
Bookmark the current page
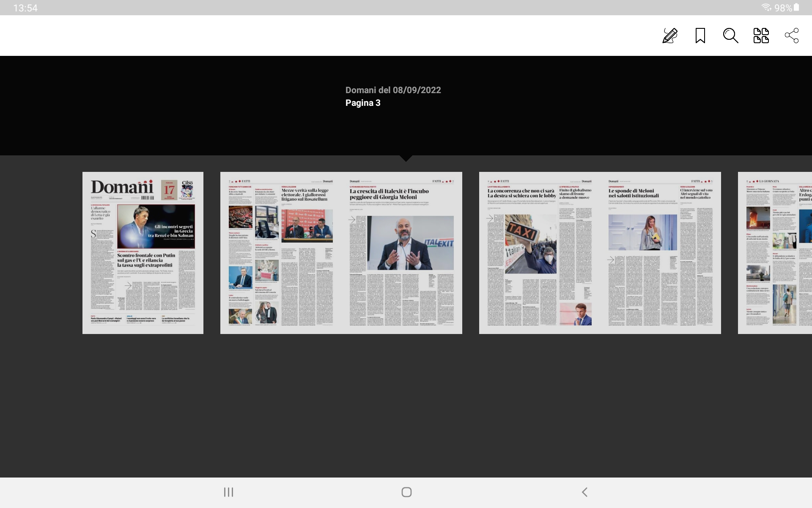coord(700,36)
